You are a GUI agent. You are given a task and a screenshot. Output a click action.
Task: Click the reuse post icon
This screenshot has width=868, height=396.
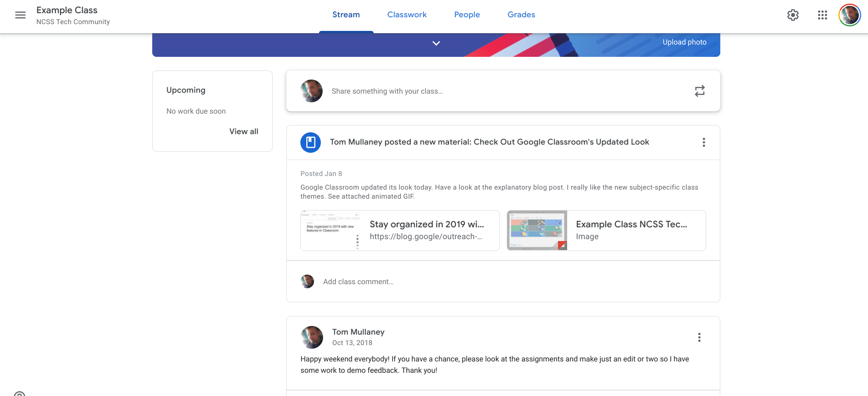click(700, 91)
